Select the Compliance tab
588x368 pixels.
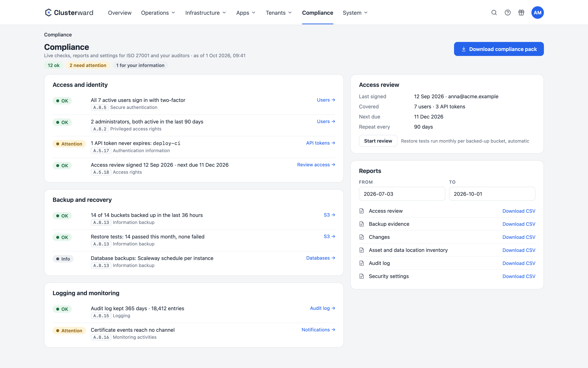[x=318, y=13]
